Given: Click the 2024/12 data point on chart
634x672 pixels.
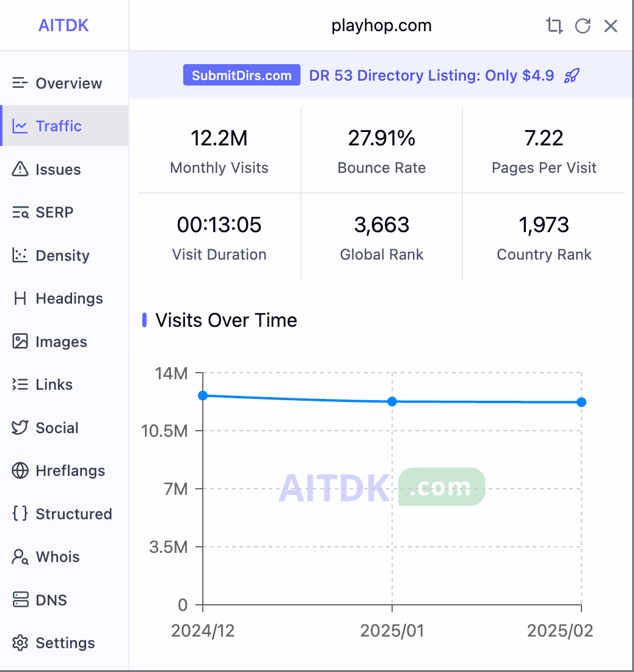Looking at the screenshot, I should coord(203,396).
